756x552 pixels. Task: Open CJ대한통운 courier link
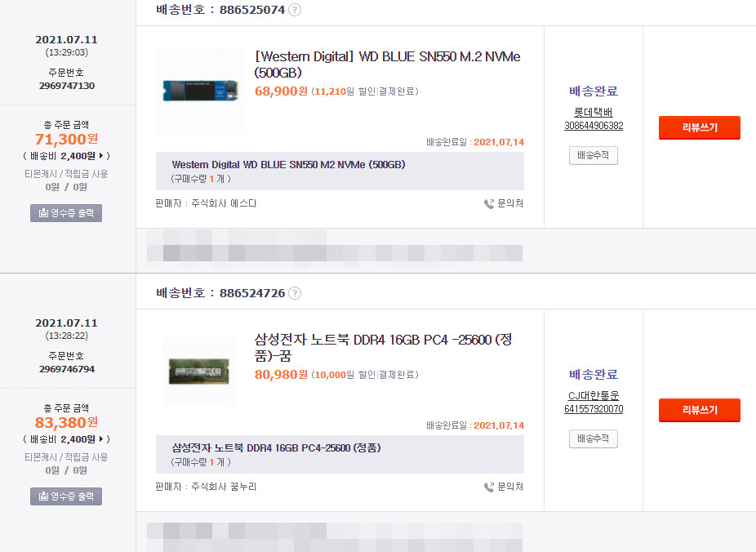594,396
